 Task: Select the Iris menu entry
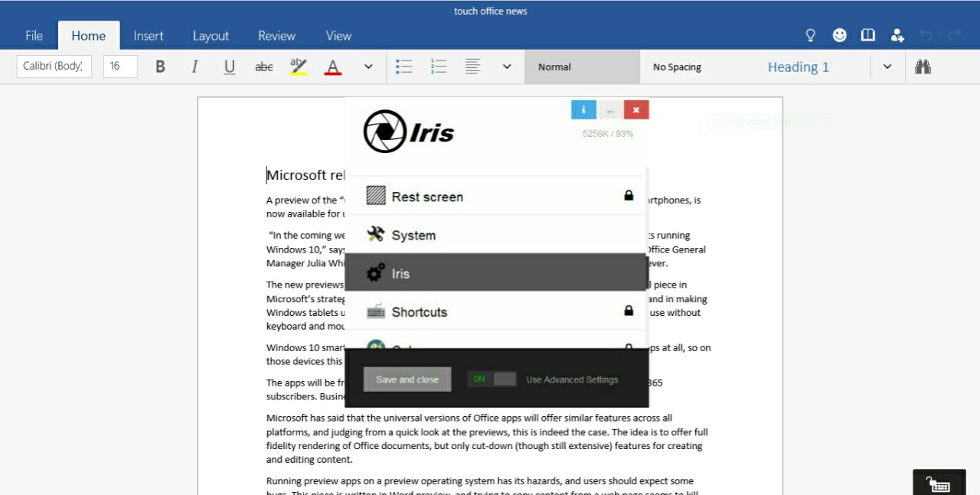coord(496,272)
